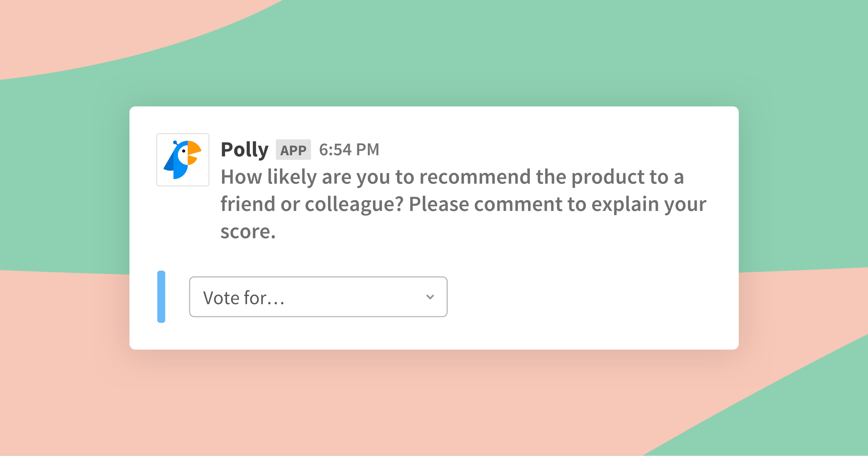868x456 pixels.
Task: Open the 6:54 PM message timestamp
Action: pos(349,150)
